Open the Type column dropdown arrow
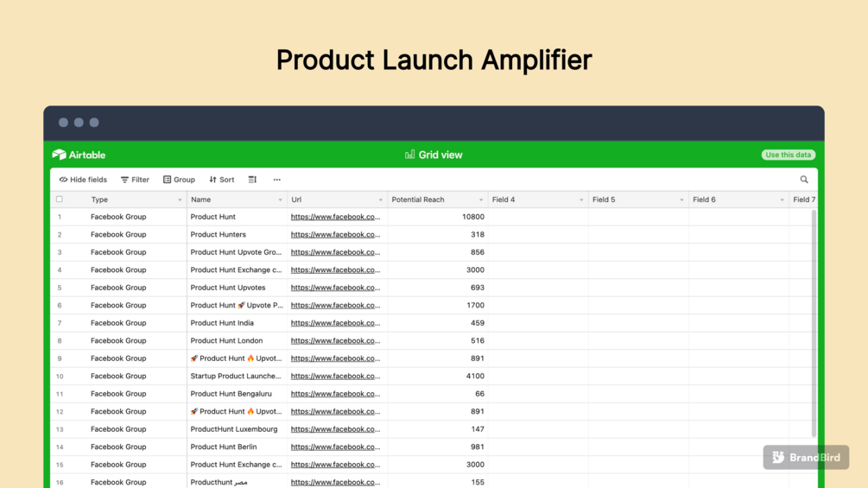This screenshot has height=488, width=868. [180, 200]
